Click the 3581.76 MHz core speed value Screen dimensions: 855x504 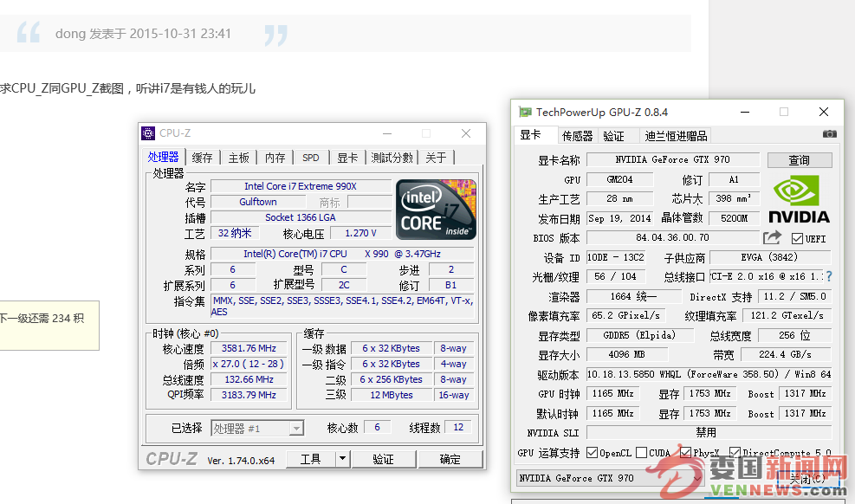click(x=249, y=348)
